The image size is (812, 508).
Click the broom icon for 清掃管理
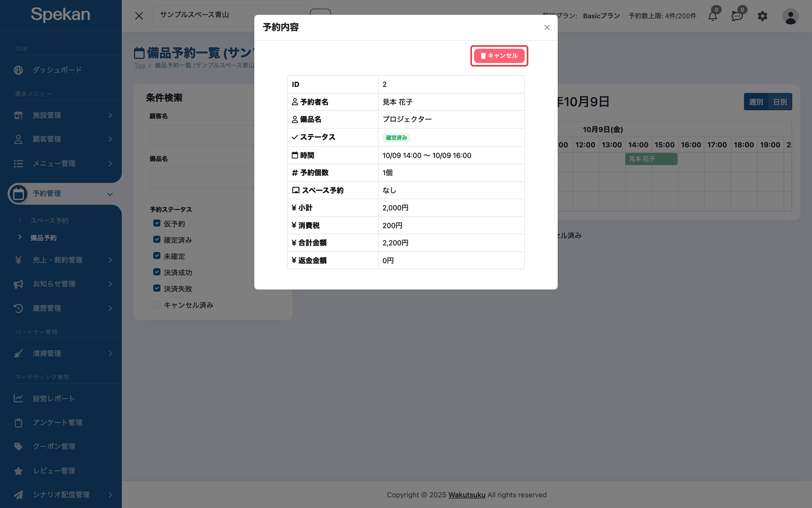18,354
